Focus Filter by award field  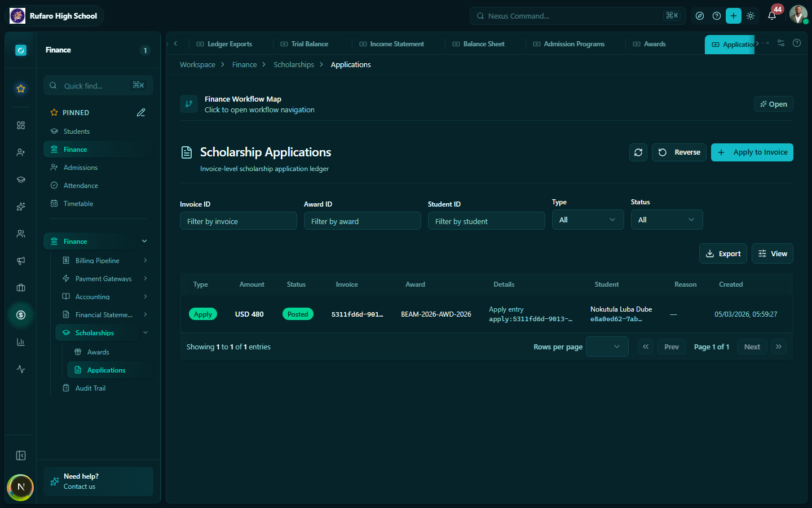click(x=363, y=221)
